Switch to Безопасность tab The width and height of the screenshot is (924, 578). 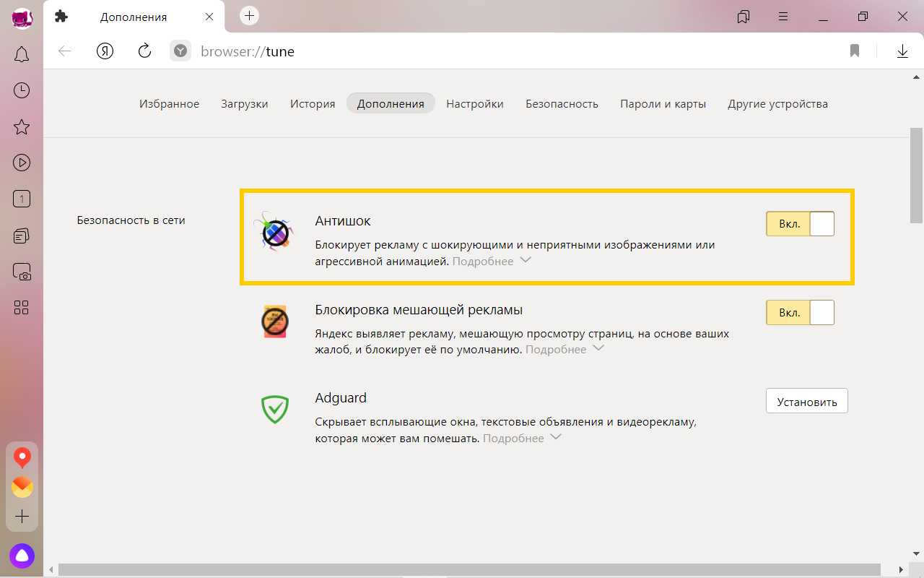[x=562, y=103]
